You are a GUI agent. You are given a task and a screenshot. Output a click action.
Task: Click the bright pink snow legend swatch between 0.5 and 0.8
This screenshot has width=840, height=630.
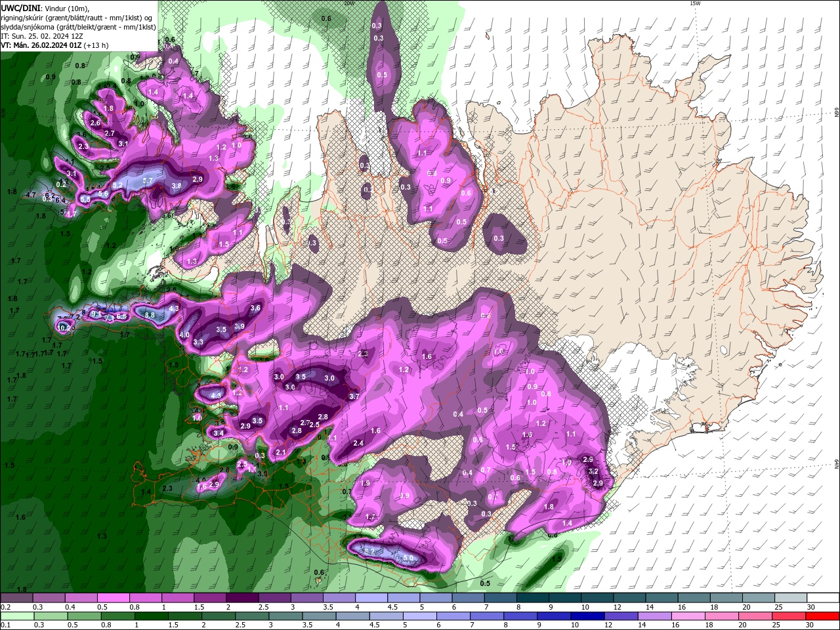[x=112, y=598]
